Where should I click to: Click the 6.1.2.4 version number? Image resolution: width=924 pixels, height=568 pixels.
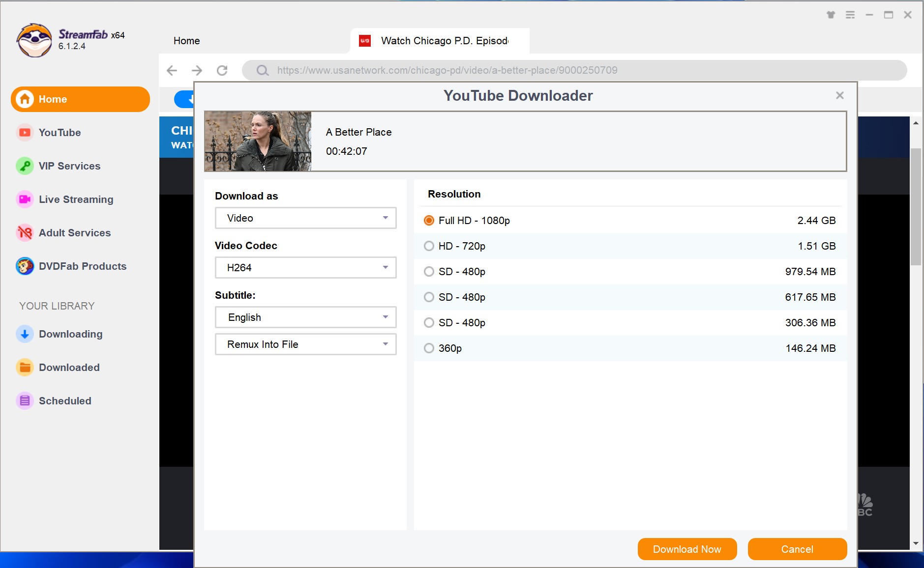(72, 46)
